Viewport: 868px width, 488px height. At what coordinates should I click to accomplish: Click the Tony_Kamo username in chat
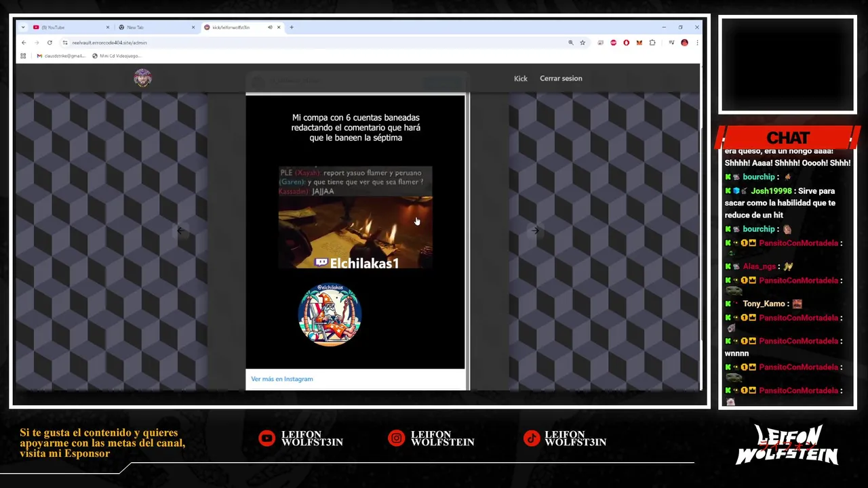[x=764, y=304]
